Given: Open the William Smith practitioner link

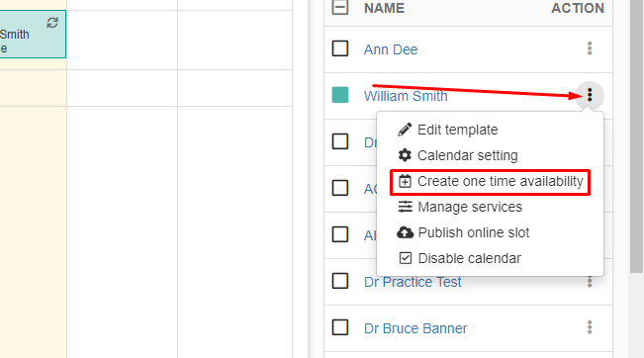Looking at the screenshot, I should point(406,96).
